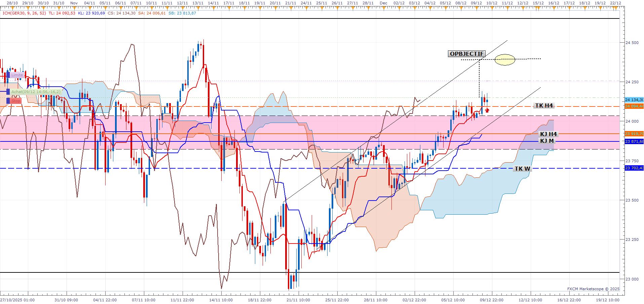The image size is (644, 304).
Task: Click the orange day marker under 13/11
Action: (x=198, y=8)
